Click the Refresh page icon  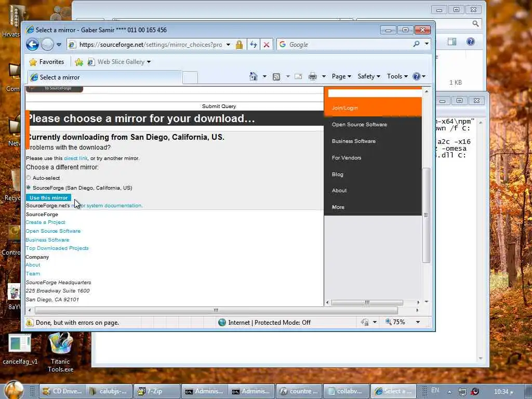(254, 45)
